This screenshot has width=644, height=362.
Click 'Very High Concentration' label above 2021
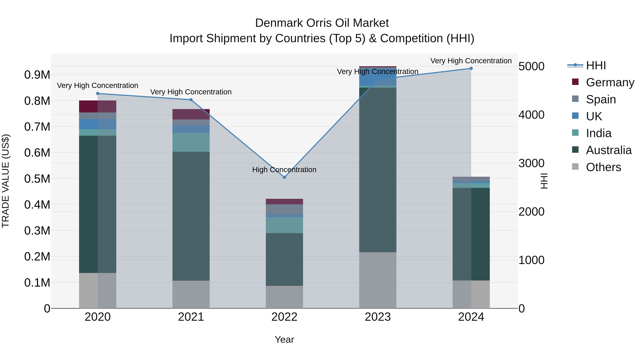[x=191, y=92]
